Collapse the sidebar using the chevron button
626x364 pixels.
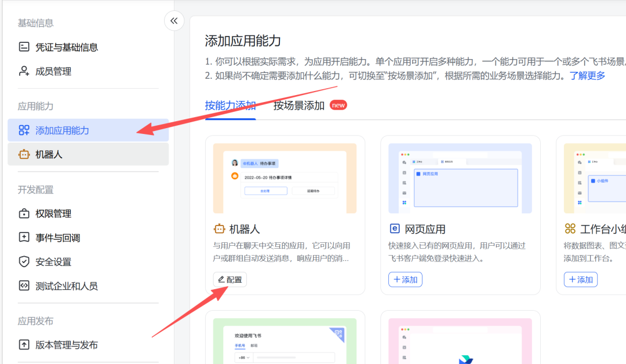click(x=174, y=20)
